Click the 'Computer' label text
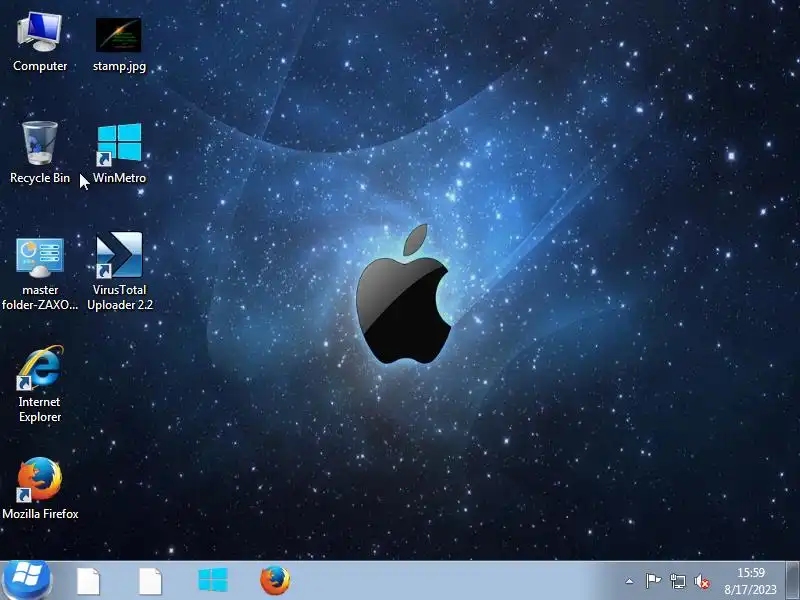This screenshot has width=800, height=600. click(x=40, y=66)
